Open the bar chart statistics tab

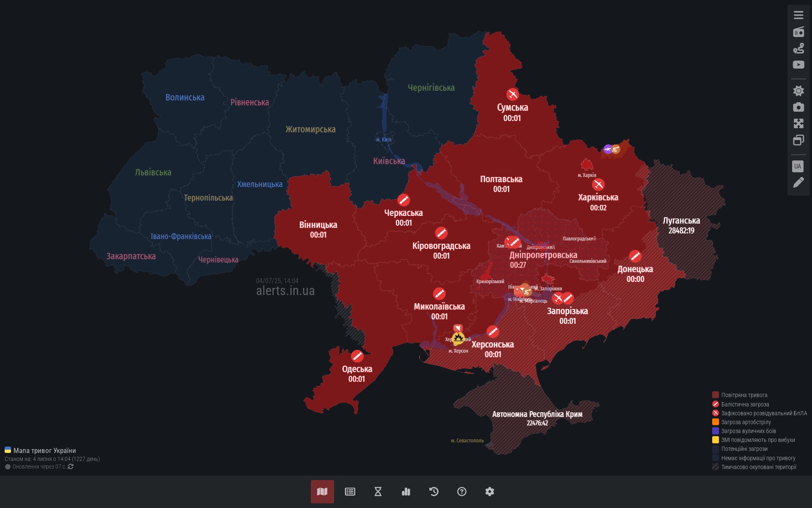[x=406, y=491]
